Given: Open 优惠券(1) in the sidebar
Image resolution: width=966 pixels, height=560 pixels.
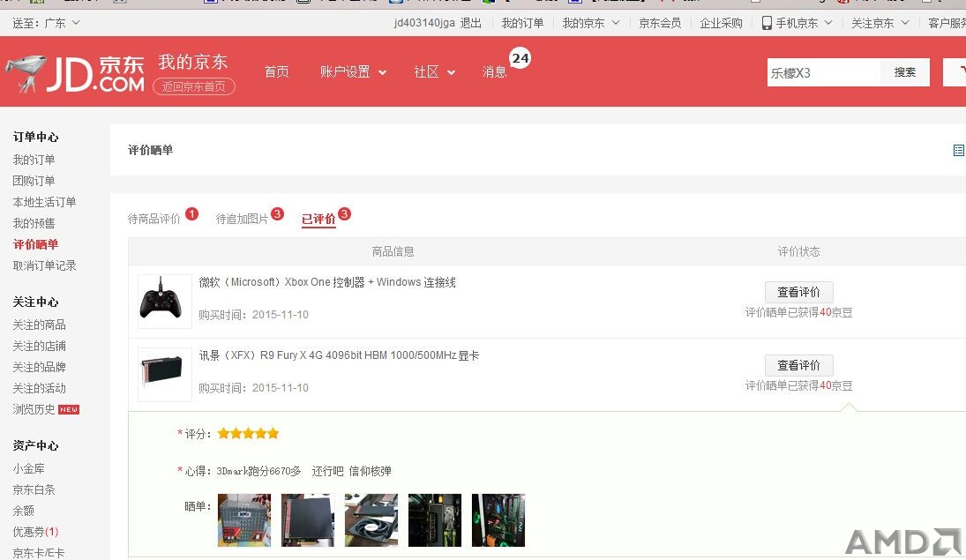Looking at the screenshot, I should (x=35, y=532).
